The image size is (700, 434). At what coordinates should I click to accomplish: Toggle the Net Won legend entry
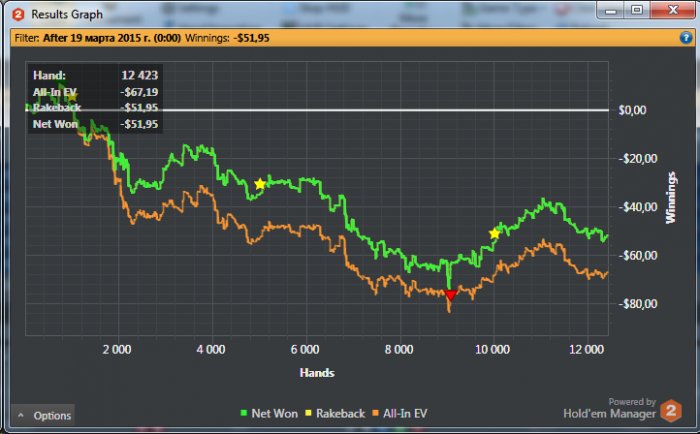(269, 413)
